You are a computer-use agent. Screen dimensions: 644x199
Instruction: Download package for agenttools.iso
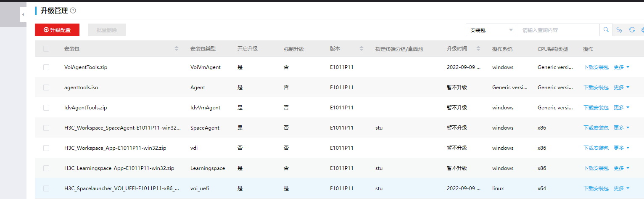click(596, 88)
